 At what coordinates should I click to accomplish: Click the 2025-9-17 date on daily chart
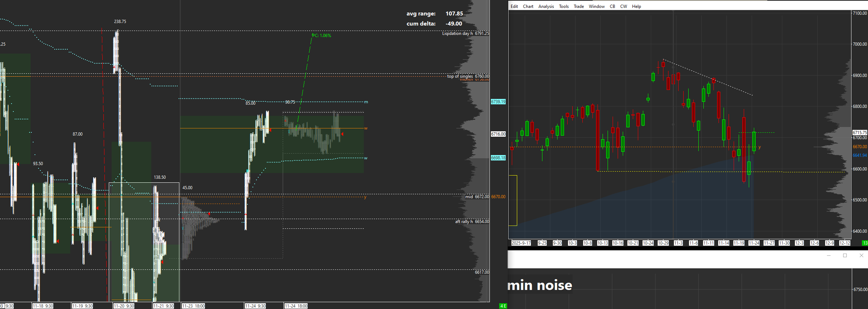pyautogui.click(x=521, y=243)
